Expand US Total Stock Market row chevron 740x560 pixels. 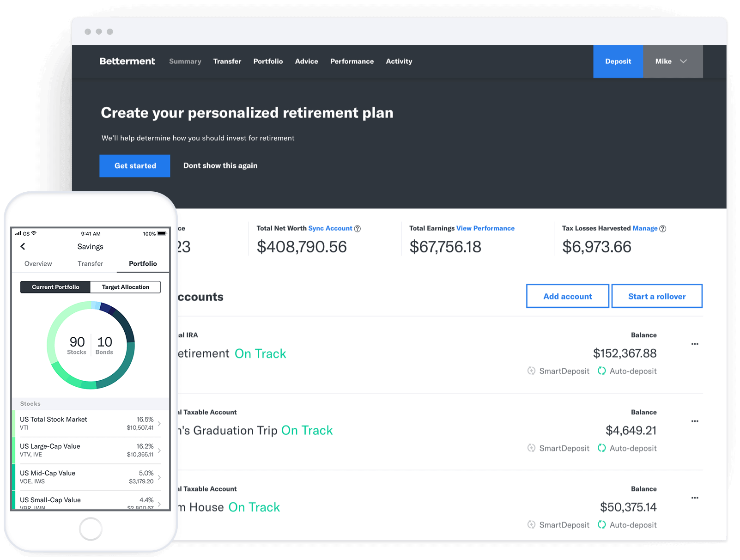159,423
